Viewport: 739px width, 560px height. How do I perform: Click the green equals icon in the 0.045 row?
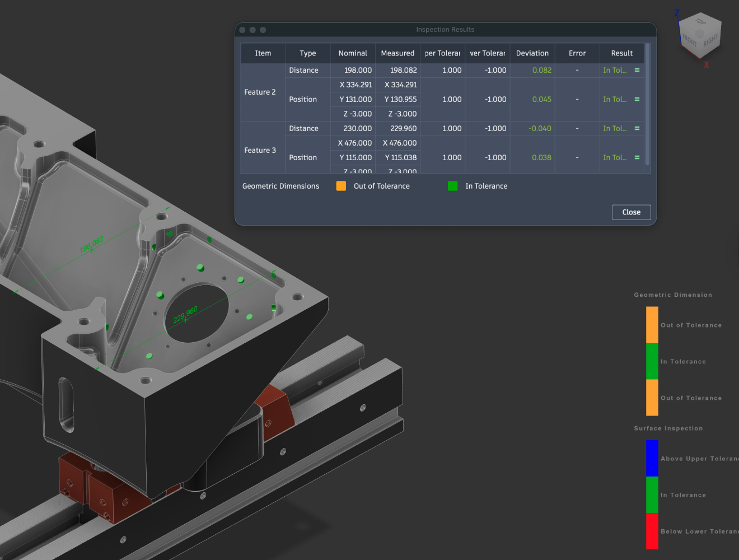[x=637, y=99]
